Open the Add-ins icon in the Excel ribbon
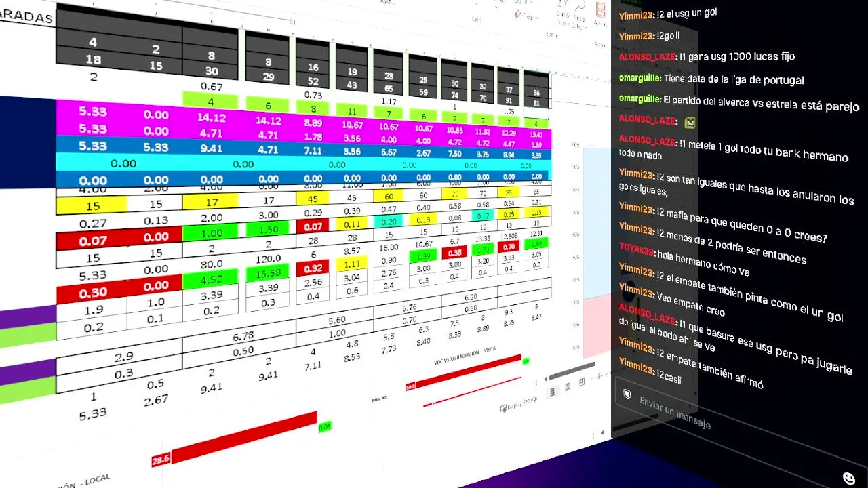 [600, 11]
